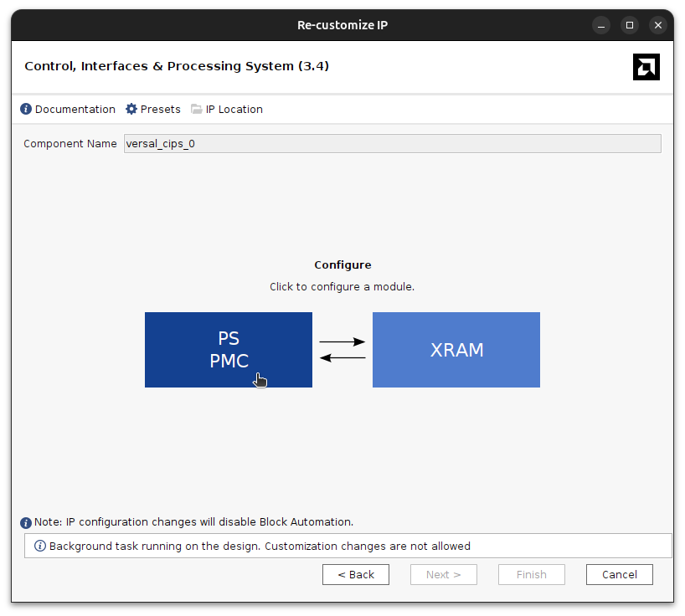Select Presets from the toolbar
The image size is (685, 616).
tap(160, 109)
